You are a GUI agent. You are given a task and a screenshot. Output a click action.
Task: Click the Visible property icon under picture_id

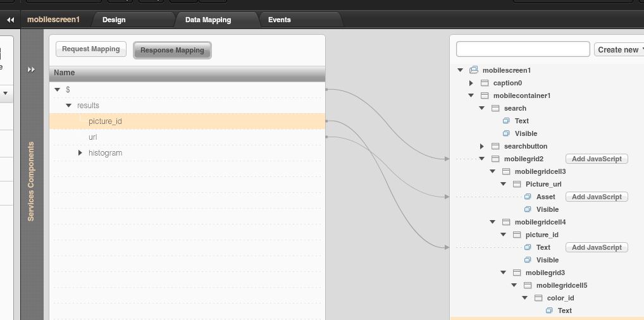[x=528, y=260]
